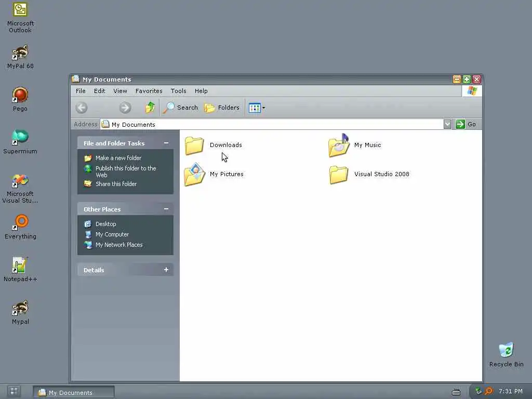Click the orange Everything search tray icon

point(488,391)
